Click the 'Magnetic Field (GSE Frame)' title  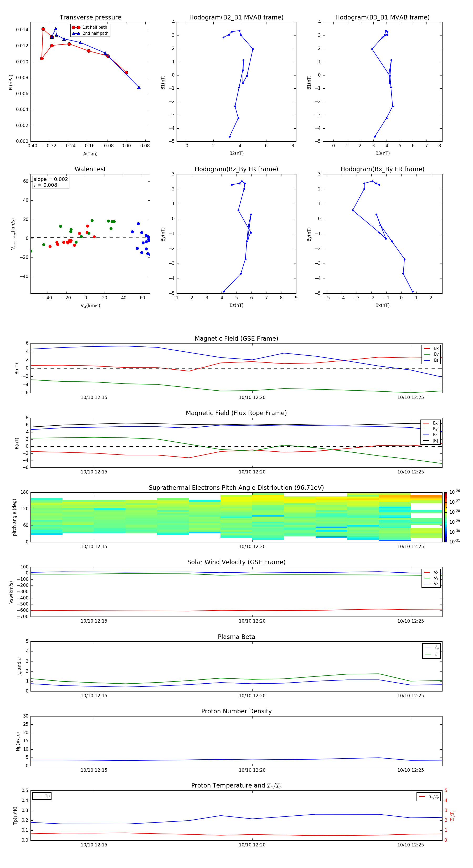coord(236,339)
